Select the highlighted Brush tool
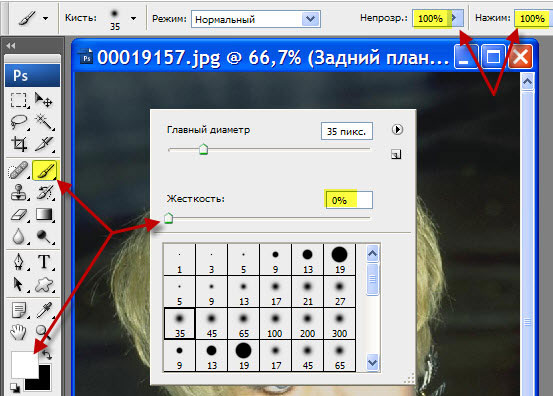This screenshot has height=396, width=553. [44, 171]
